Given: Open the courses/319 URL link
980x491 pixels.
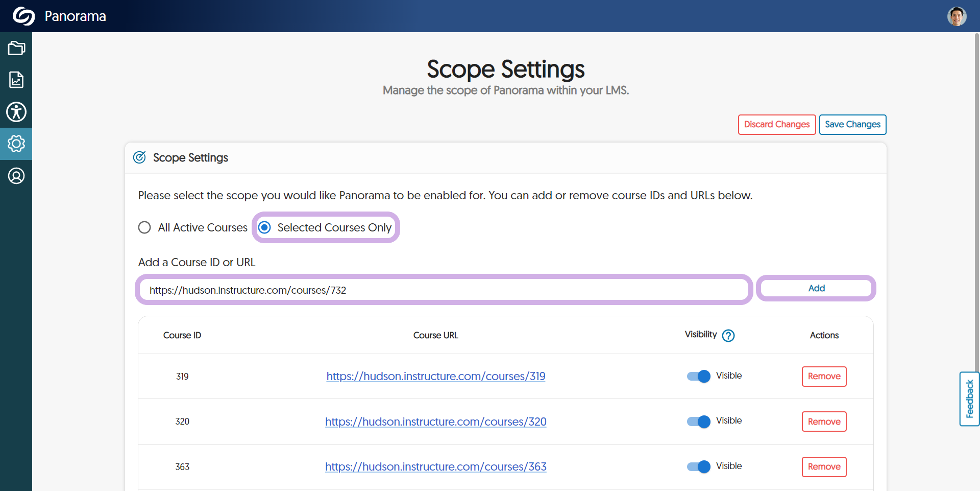Looking at the screenshot, I should [436, 377].
